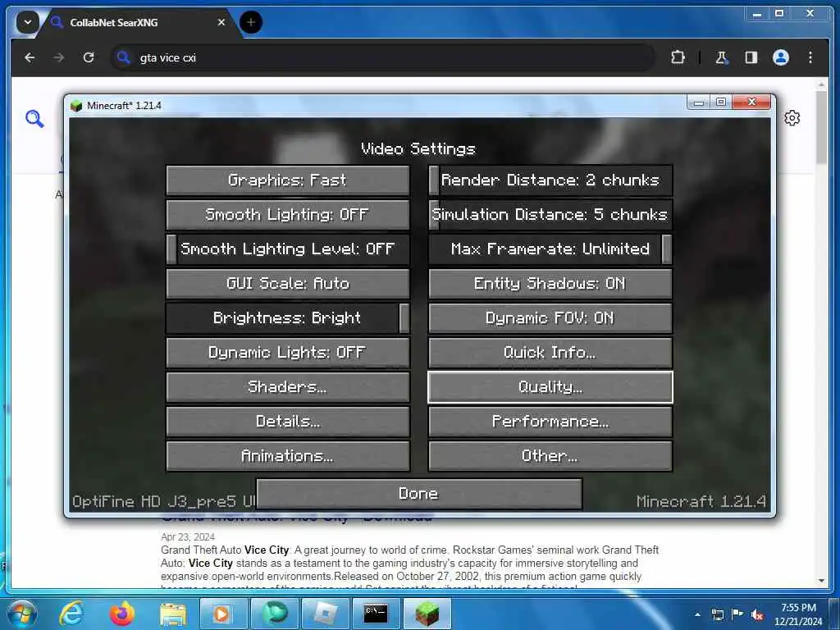
Task: Close the CollabNet SearXNG tab
Action: coord(221,22)
